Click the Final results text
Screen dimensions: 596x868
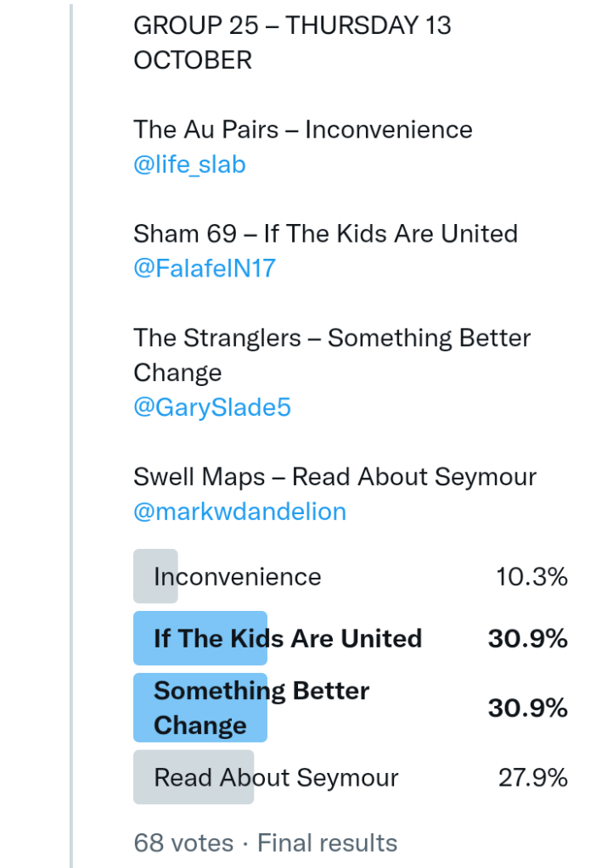tap(327, 843)
